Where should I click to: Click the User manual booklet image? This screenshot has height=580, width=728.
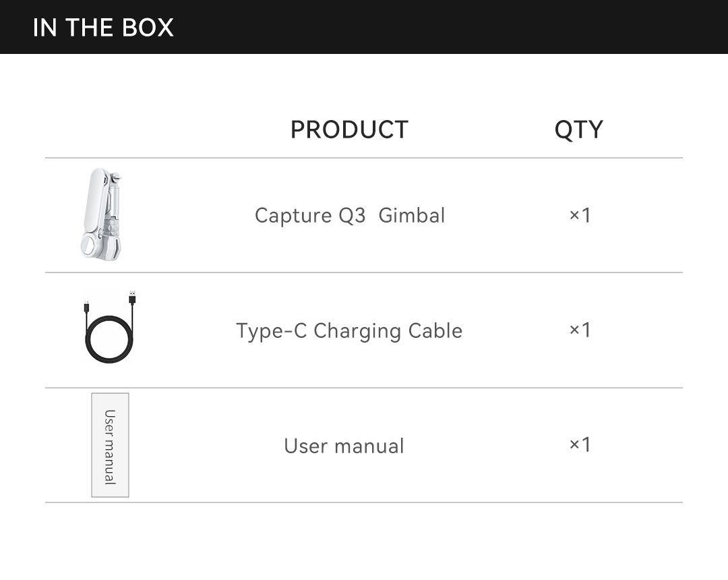point(110,445)
